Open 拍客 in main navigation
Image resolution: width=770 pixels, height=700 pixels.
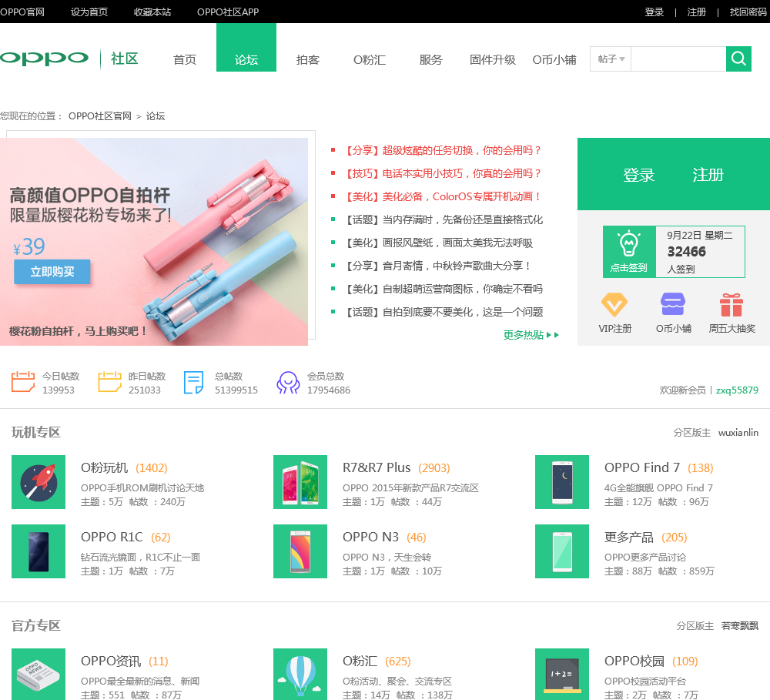[x=308, y=59]
